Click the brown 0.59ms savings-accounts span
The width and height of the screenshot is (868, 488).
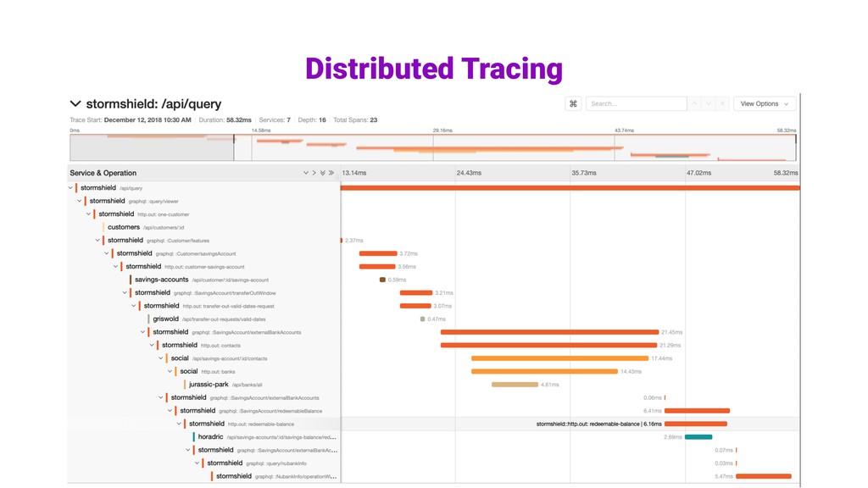pyautogui.click(x=382, y=280)
